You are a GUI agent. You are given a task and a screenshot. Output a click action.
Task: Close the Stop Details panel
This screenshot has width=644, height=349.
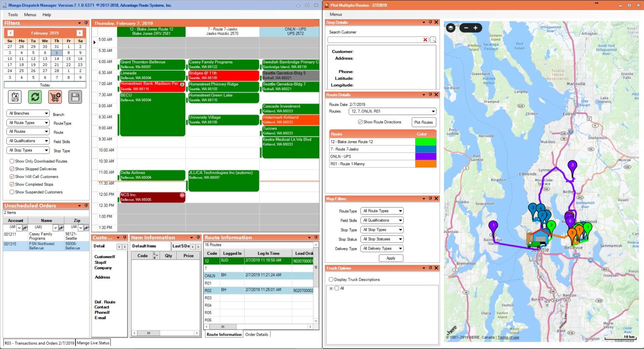[x=436, y=22]
